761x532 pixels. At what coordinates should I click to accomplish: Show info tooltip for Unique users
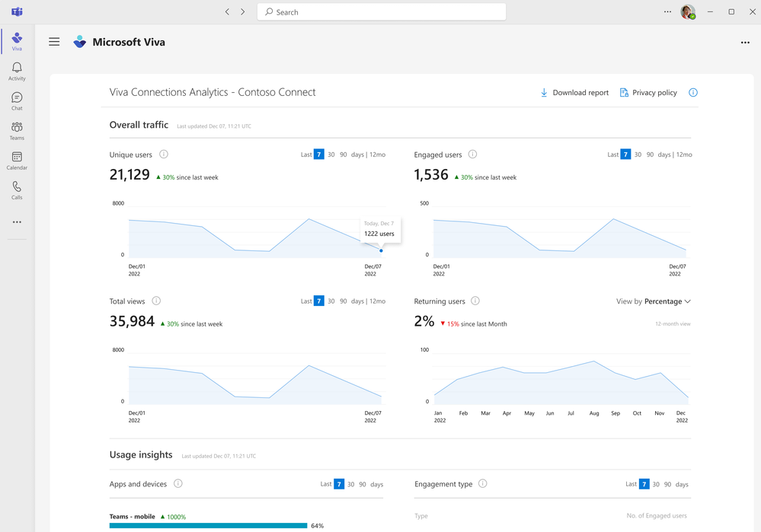[164, 155]
